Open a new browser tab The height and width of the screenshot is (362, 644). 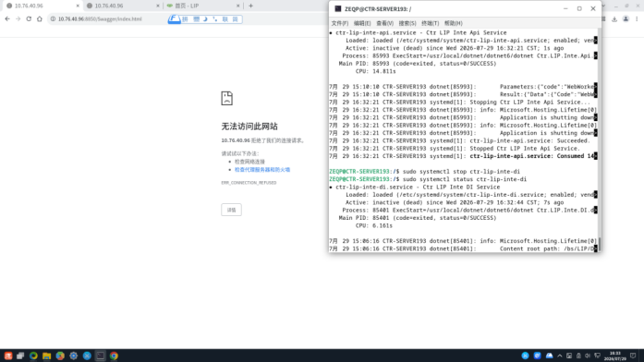point(250,6)
